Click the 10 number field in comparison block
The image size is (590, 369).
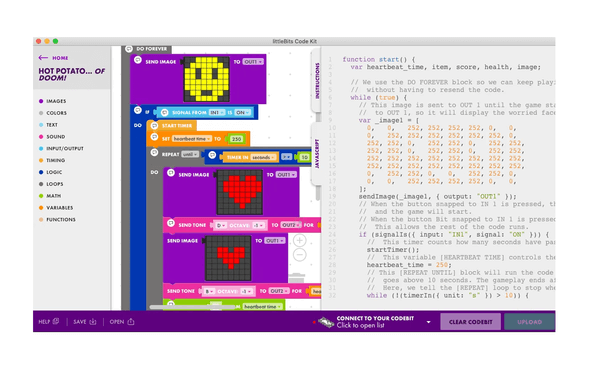pyautogui.click(x=304, y=157)
